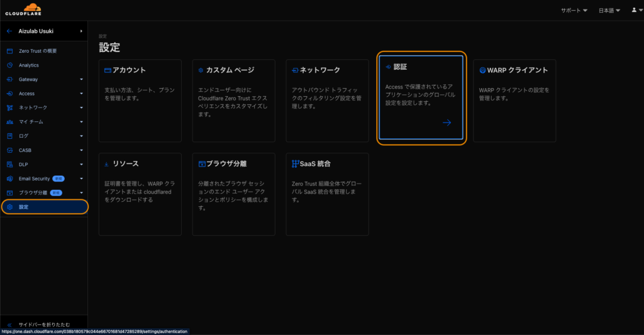Click the back arrow beside Aizulab Usuki

pyautogui.click(x=9, y=31)
